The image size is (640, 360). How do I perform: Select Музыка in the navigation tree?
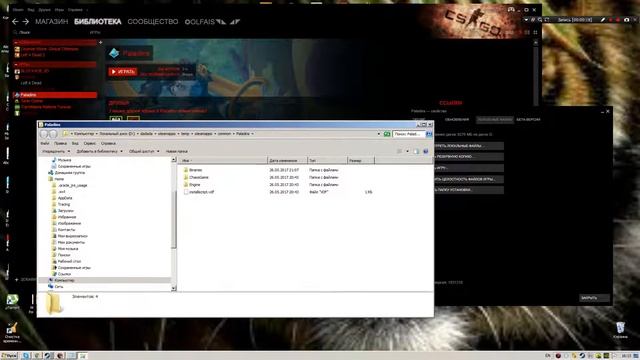tap(64, 160)
